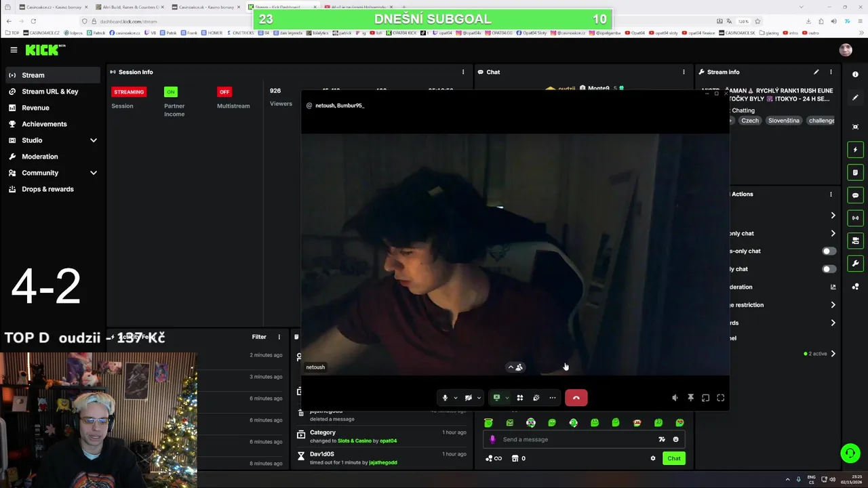868x488 pixels.
Task: Click the focus frame icon in right rail
Action: coord(855,127)
